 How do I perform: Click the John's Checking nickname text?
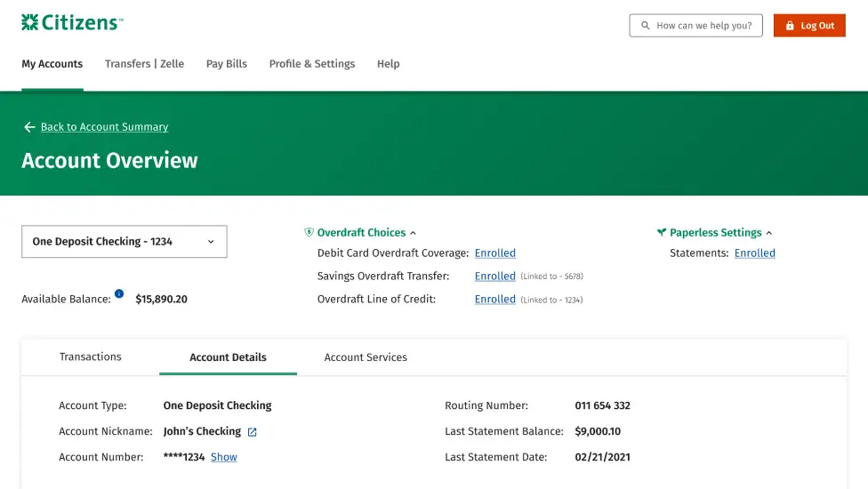tap(202, 431)
